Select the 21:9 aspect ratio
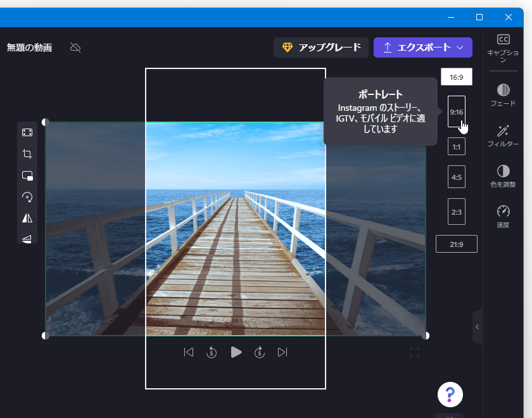Screen dimensions: 532x418 coord(457,244)
